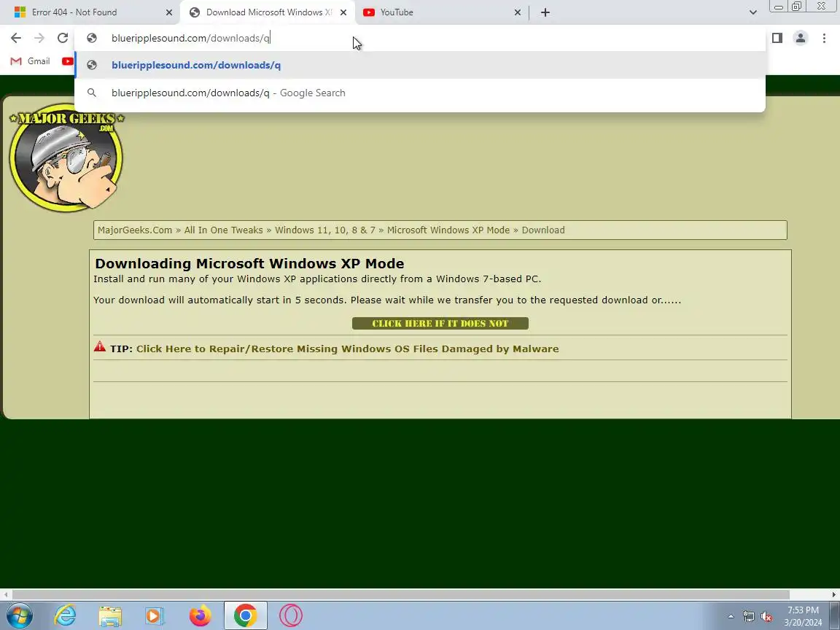Viewport: 840px width, 630px height.
Task: Show hidden system tray icons
Action: coord(731,617)
